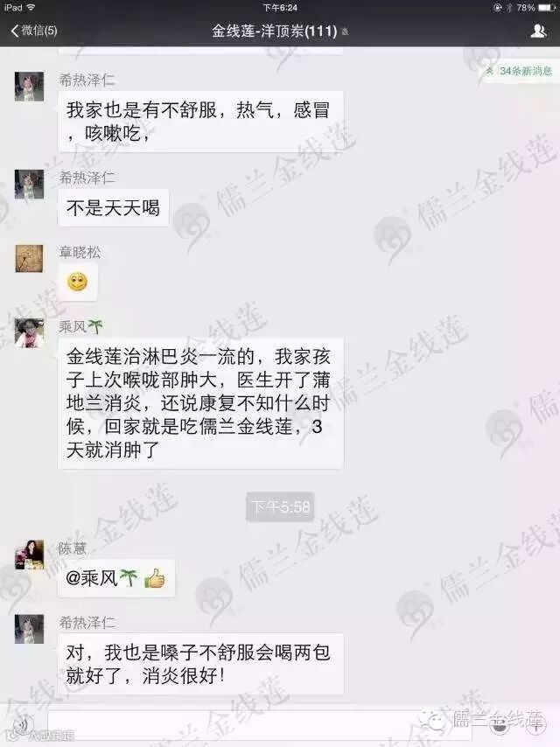Open emoji picker icon near input bar

[x=499, y=724]
